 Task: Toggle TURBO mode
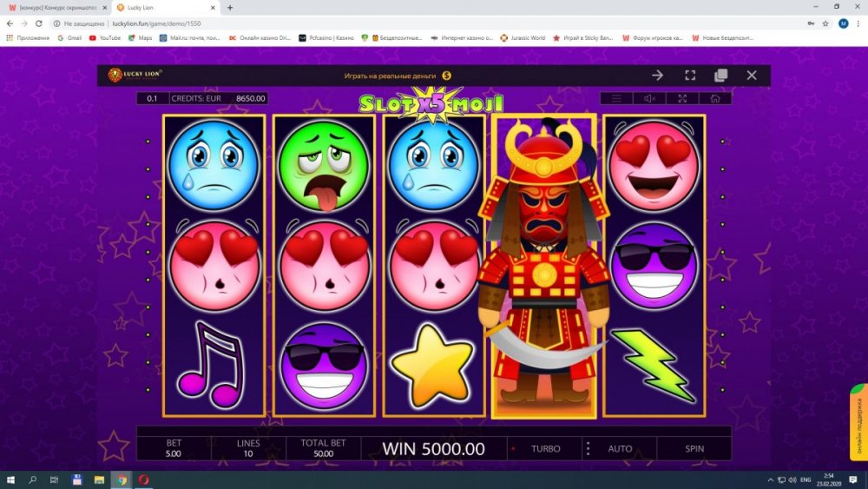(x=545, y=448)
